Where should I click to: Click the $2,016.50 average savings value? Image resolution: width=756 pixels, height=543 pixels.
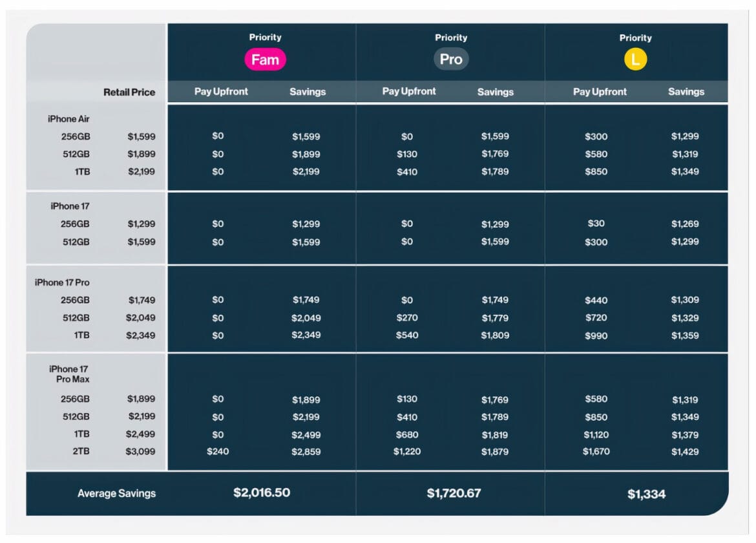tap(262, 493)
